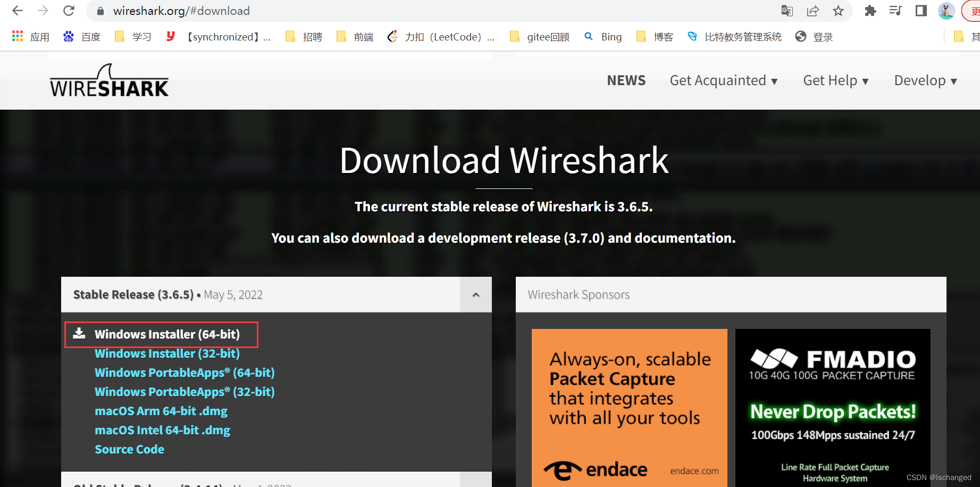Image resolution: width=980 pixels, height=487 pixels.
Task: Open the 力扣 LeetCode bookmark
Action: [441, 37]
